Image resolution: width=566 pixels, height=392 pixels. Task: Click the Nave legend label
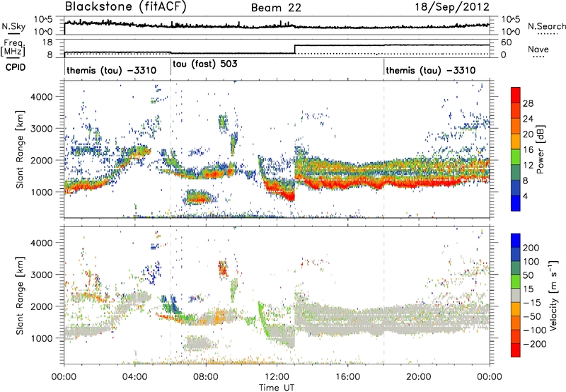click(538, 49)
